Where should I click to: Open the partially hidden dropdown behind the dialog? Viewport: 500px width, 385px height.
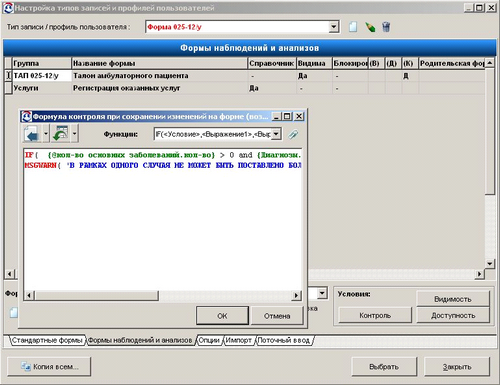coord(322,293)
